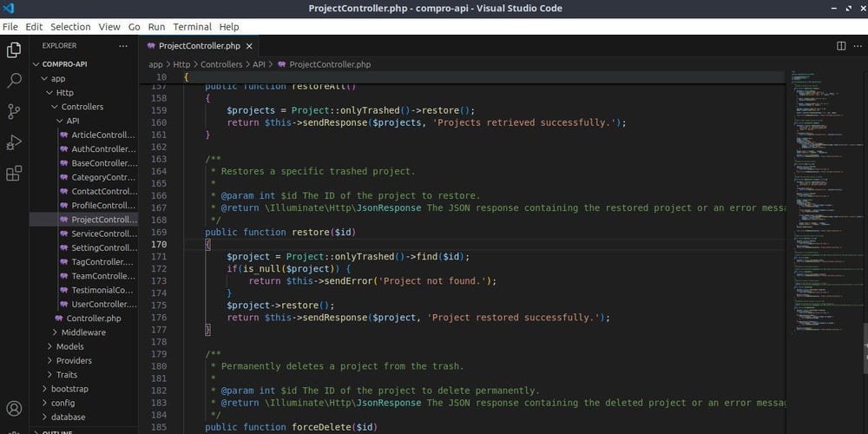The width and height of the screenshot is (868, 434).
Task: Expand the Middleware folder
Action: (83, 332)
